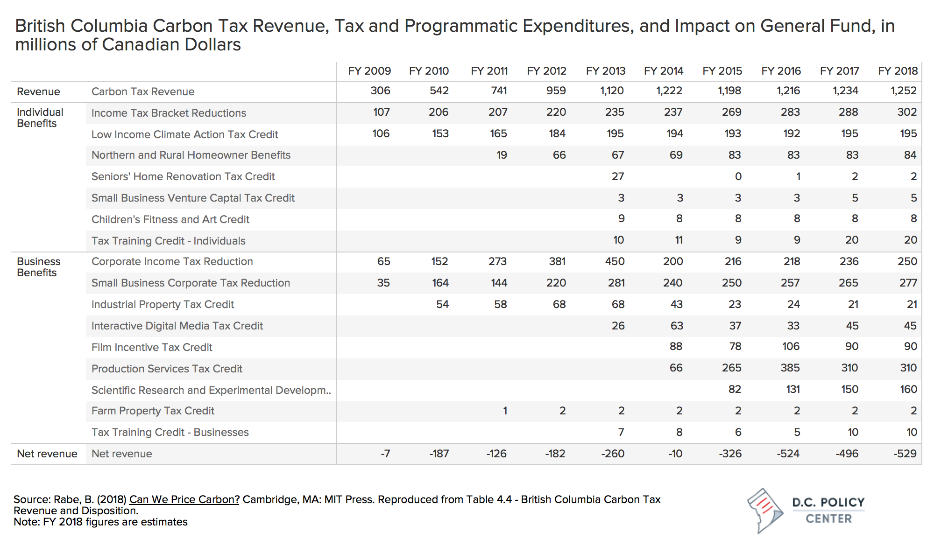This screenshot has width=934, height=560.
Task: Click Film Incentive Tax Credit label
Action: [x=152, y=347]
